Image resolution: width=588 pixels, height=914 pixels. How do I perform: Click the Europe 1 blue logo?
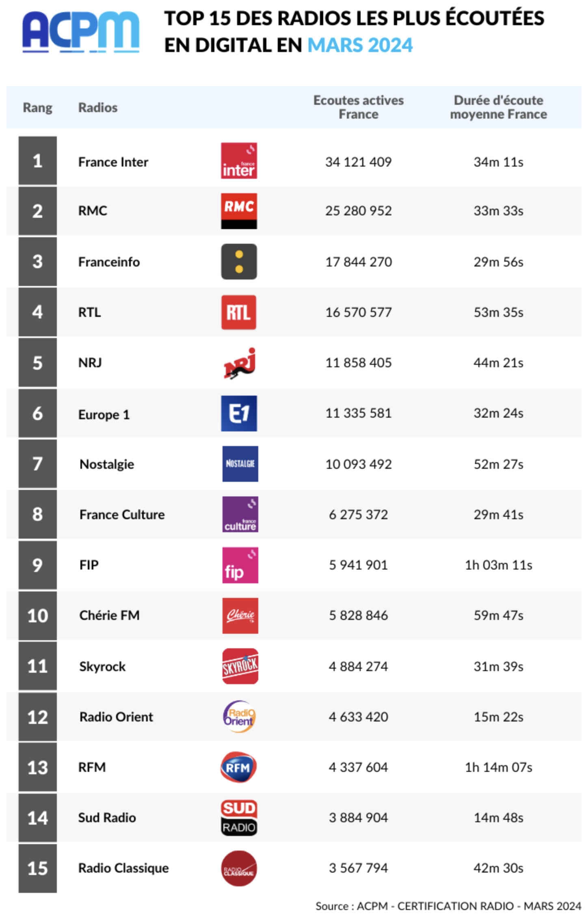[x=239, y=413]
